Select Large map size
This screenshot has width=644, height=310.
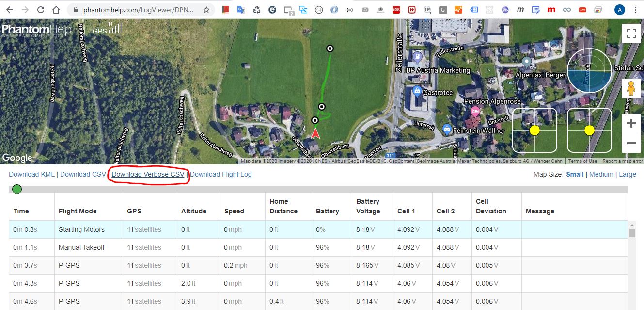[628, 174]
